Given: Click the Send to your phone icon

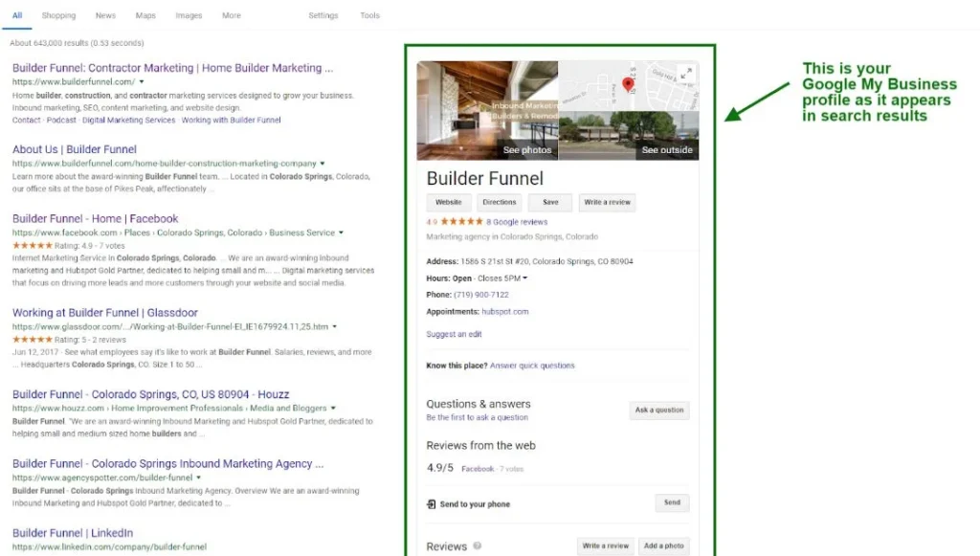Looking at the screenshot, I should pos(432,504).
